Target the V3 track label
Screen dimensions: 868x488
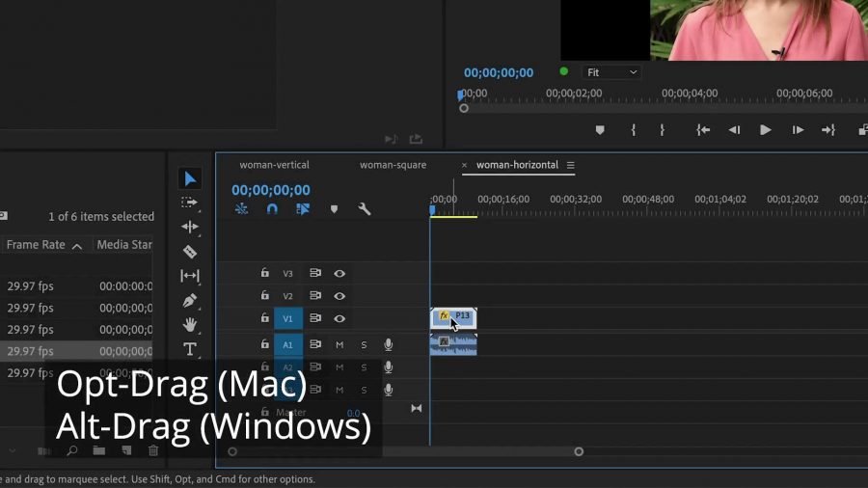[287, 273]
